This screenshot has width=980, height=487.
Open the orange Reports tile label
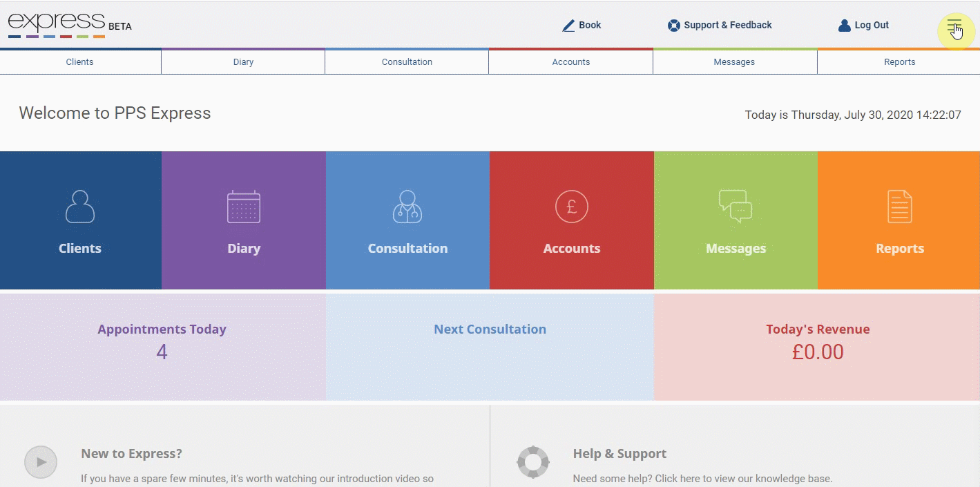pyautogui.click(x=899, y=249)
